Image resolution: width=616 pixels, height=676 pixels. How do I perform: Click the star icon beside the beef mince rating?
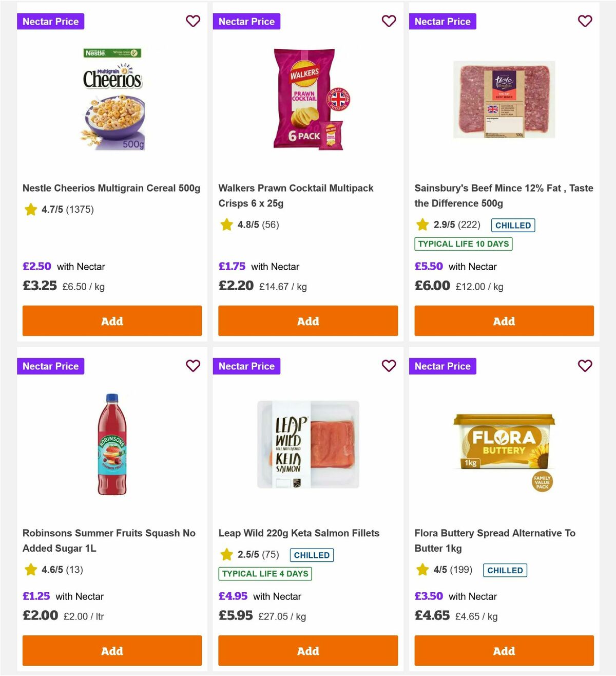pyautogui.click(x=422, y=224)
